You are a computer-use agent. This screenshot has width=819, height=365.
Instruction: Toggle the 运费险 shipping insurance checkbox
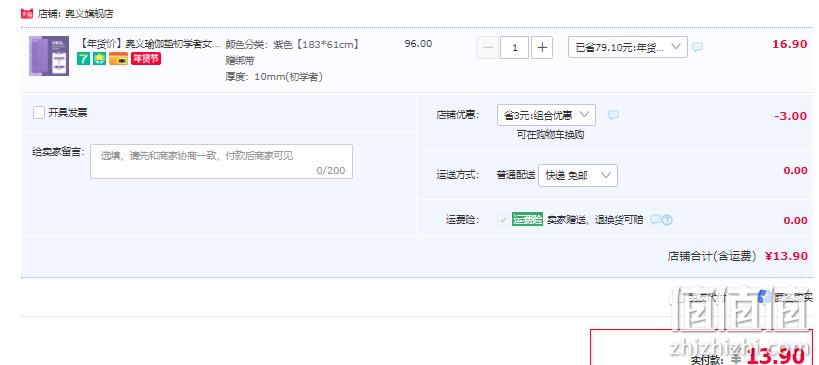503,220
